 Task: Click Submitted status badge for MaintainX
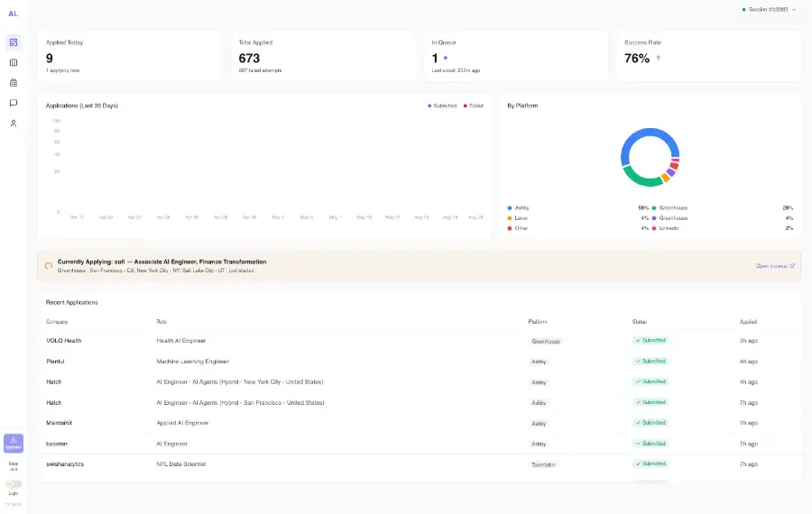point(651,423)
